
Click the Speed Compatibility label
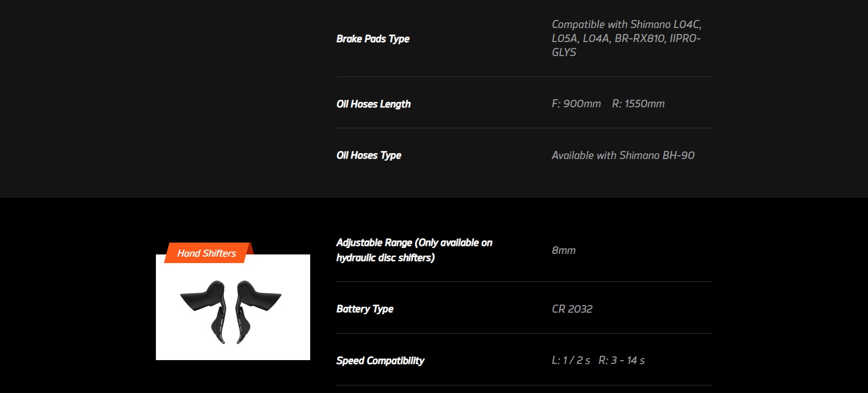coord(380,361)
